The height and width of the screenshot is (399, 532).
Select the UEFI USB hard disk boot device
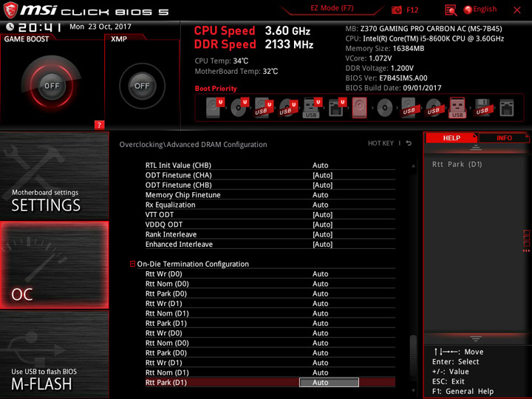264,108
